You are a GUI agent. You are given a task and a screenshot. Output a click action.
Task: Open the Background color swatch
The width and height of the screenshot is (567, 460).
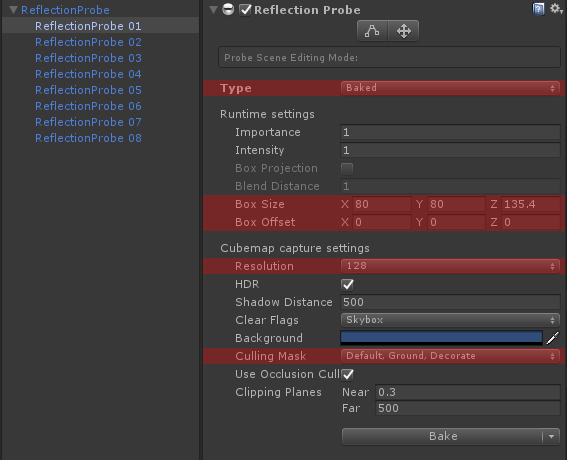[x=441, y=338]
